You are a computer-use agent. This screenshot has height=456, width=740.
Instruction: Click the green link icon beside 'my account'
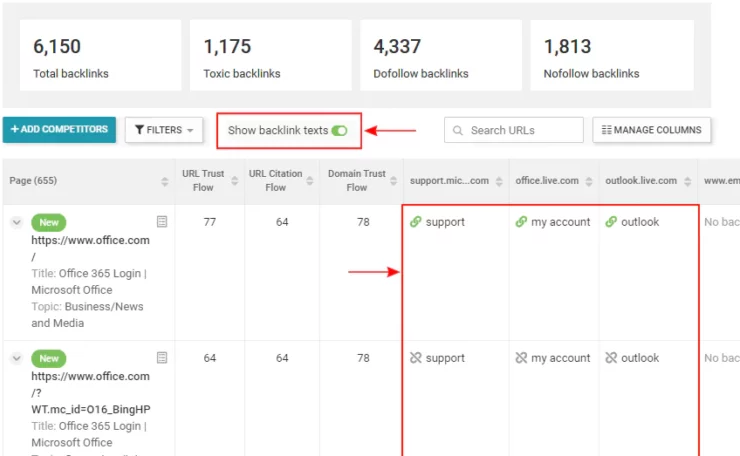point(521,222)
